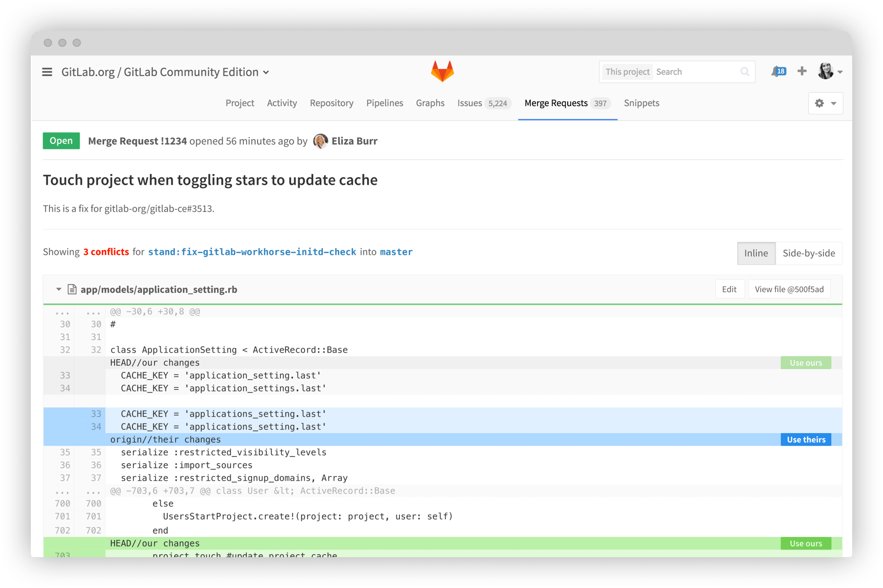Click the '@@ -30,6 +30,8 @@' hunk header

[155, 311]
